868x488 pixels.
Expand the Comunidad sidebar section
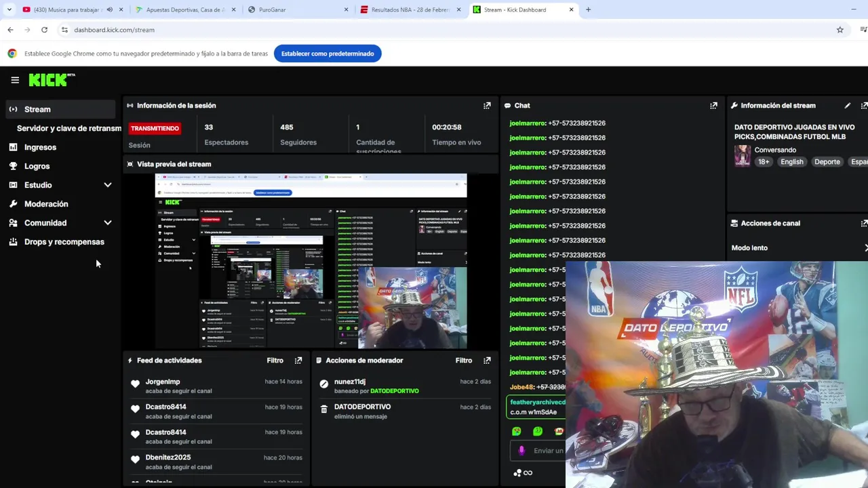107,223
